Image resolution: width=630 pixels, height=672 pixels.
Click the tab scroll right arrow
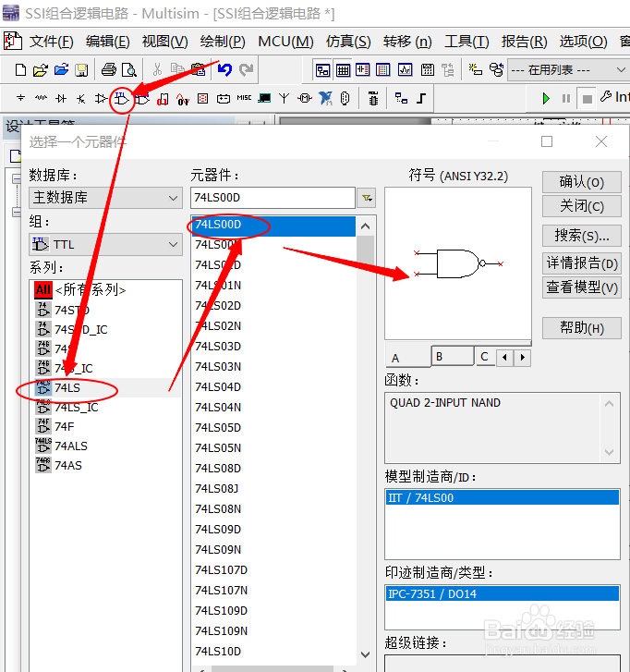pos(523,357)
